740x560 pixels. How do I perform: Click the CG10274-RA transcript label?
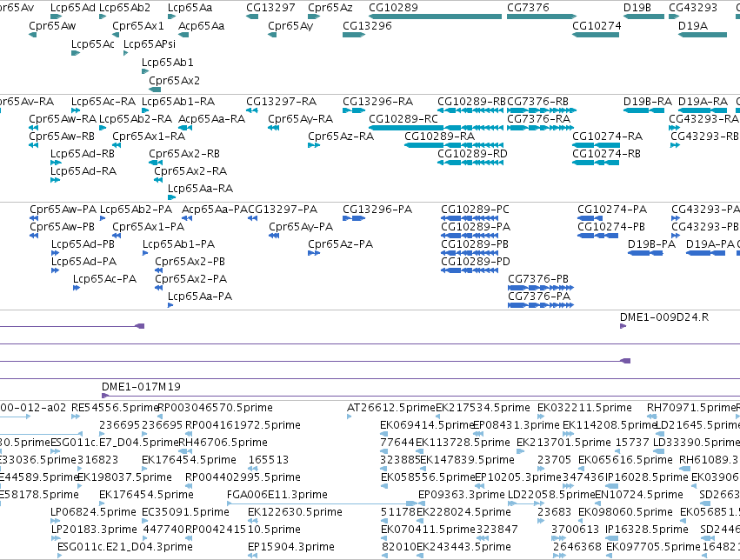(607, 137)
